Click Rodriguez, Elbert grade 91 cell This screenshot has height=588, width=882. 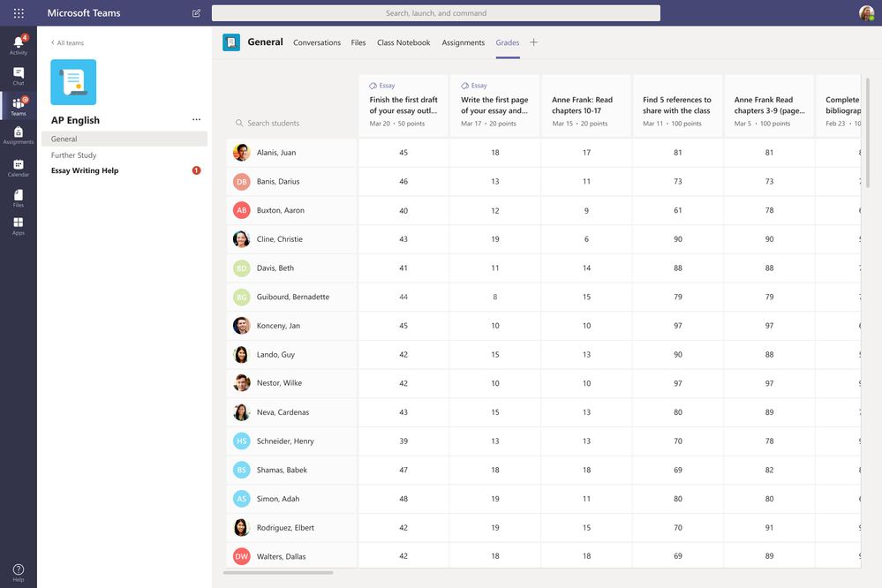pos(769,527)
